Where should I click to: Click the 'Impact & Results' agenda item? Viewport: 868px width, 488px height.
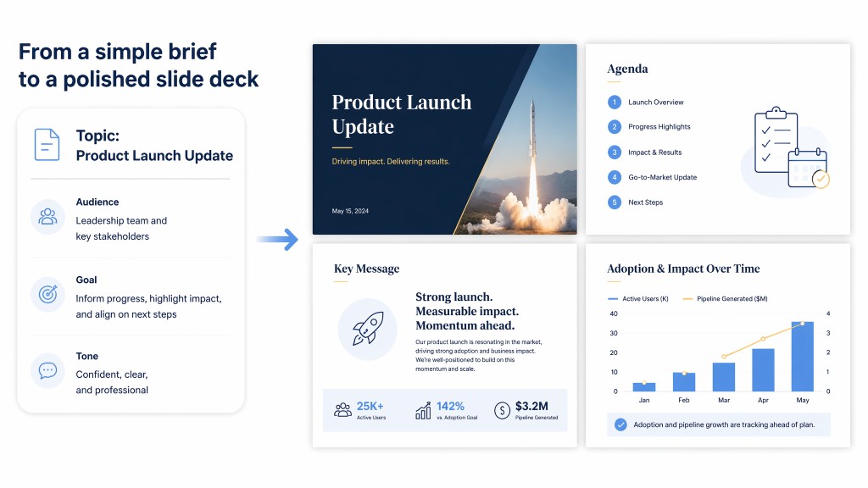(x=655, y=152)
